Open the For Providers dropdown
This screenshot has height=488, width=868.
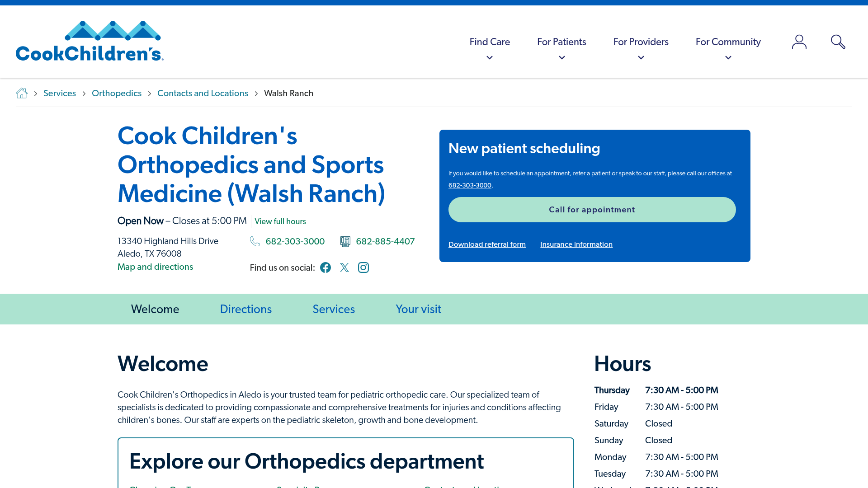pos(641,42)
